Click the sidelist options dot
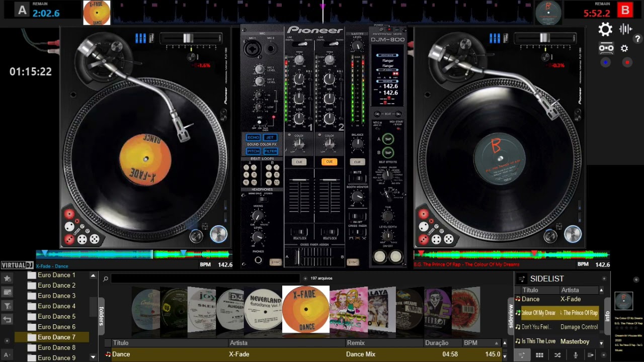The image size is (644, 362). pyautogui.click(x=604, y=279)
